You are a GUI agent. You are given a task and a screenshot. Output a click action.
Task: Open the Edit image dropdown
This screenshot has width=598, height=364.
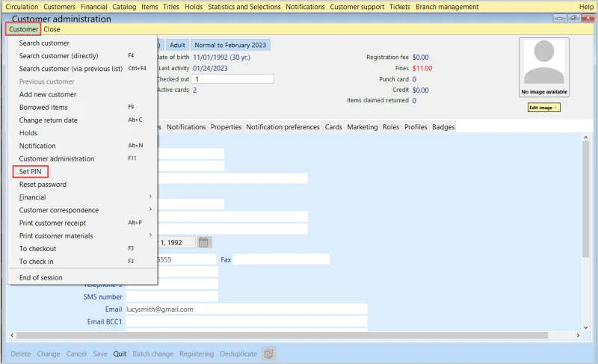coord(544,108)
